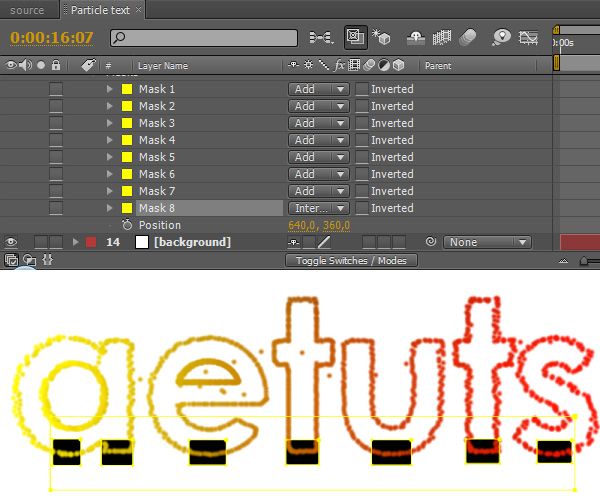This screenshot has height=500, width=600.
Task: Click the Collapse Transformations column header
Action: (x=308, y=65)
